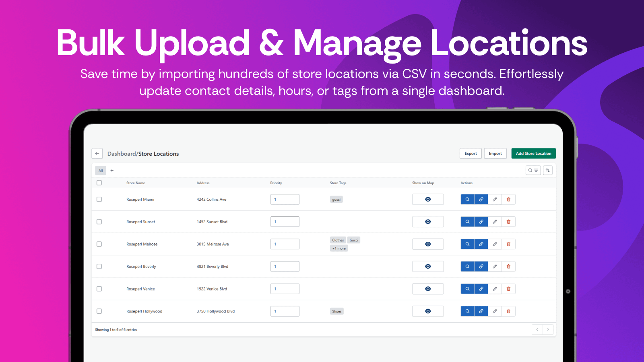Click the trash icon for Roseperl Hollywood
The image size is (644, 362).
coord(508,311)
